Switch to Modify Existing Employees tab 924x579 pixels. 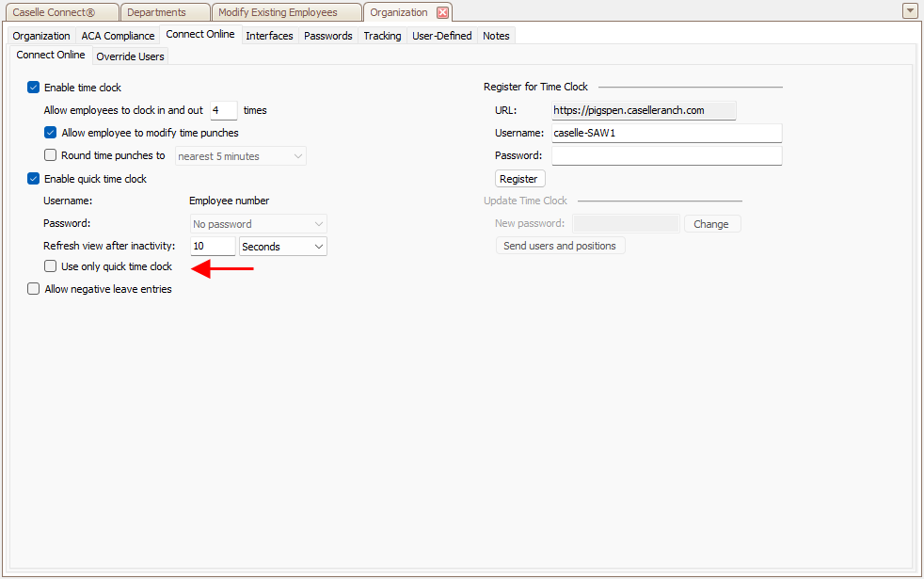coord(278,12)
